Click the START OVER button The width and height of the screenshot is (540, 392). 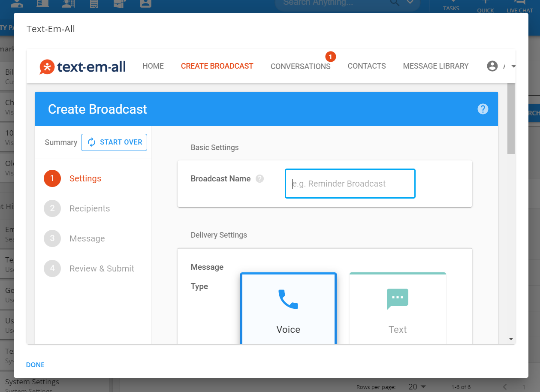click(x=114, y=142)
